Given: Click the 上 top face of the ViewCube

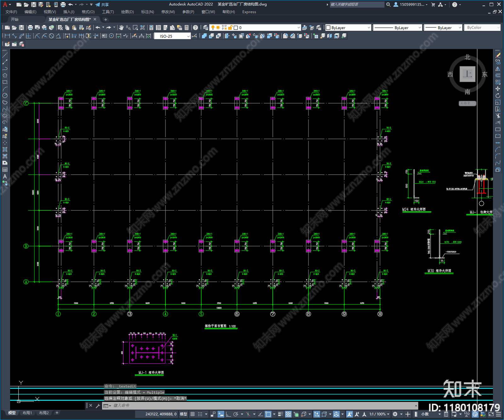Looking at the screenshot, I should (x=467, y=74).
